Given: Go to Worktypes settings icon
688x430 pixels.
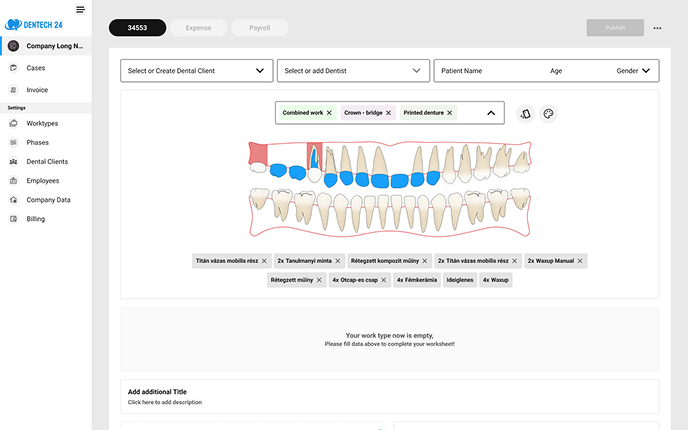Looking at the screenshot, I should 14,123.
